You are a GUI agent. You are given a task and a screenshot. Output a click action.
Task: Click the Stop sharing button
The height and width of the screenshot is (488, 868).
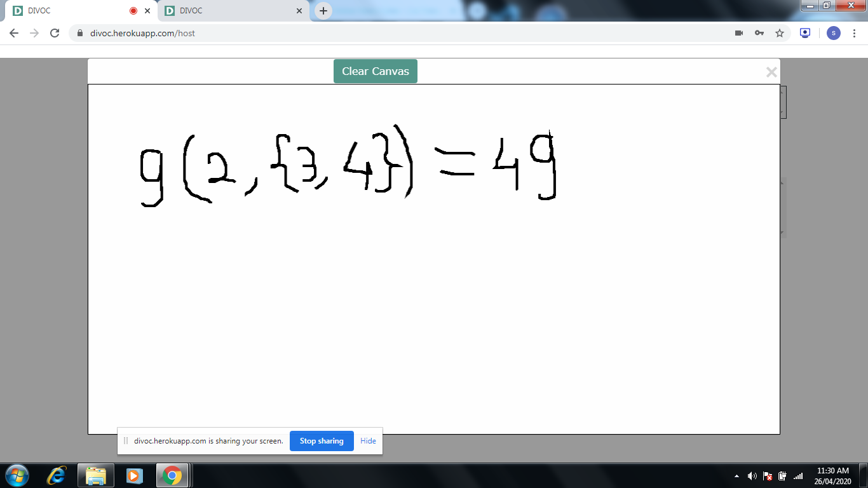tap(322, 441)
